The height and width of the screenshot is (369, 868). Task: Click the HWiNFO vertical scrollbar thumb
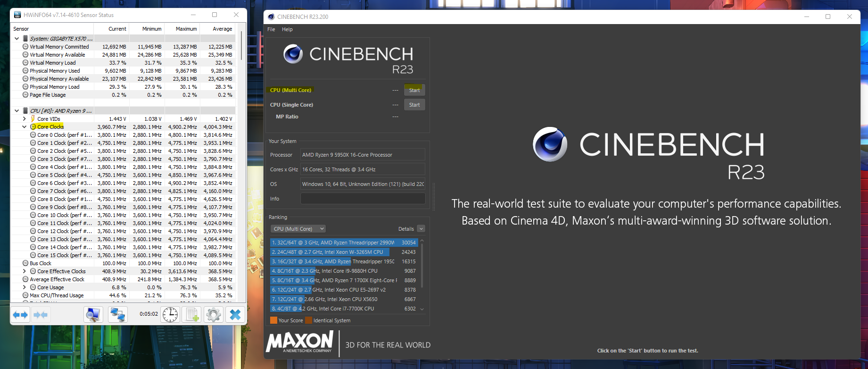click(241, 45)
